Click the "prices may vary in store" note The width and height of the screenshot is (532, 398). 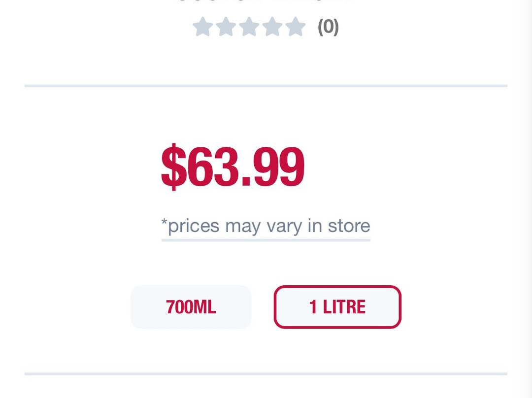266,226
